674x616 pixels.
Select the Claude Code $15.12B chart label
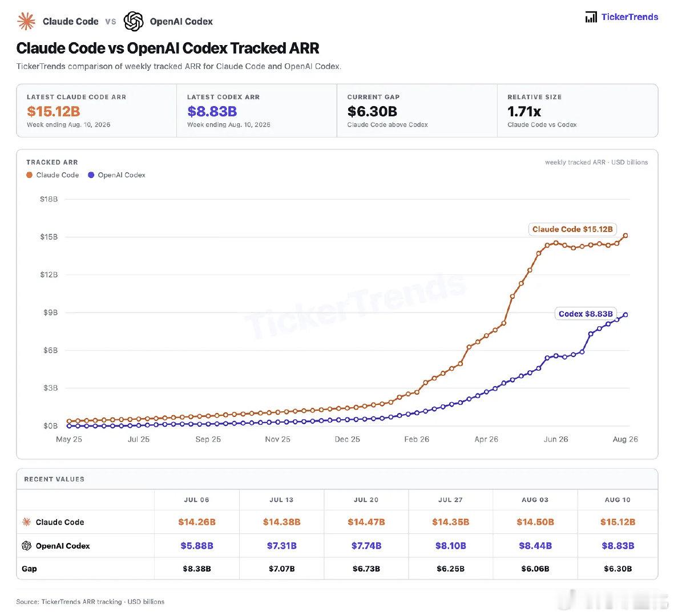572,229
